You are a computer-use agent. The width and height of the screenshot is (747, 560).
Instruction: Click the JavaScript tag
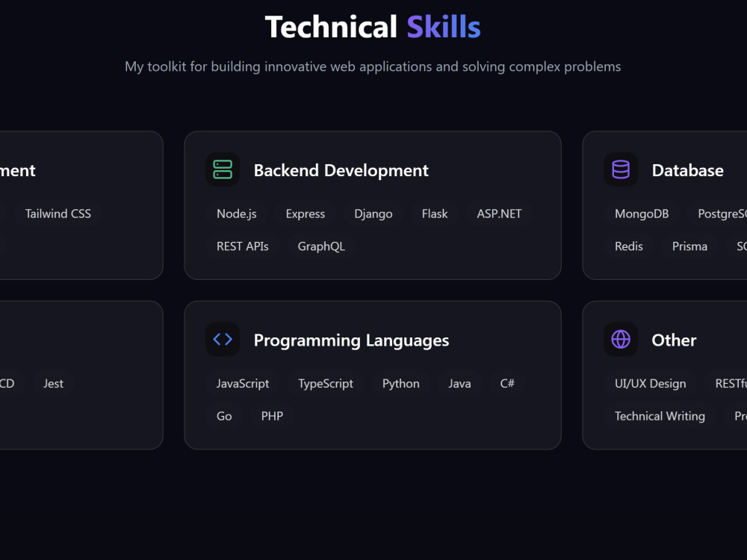(x=243, y=383)
